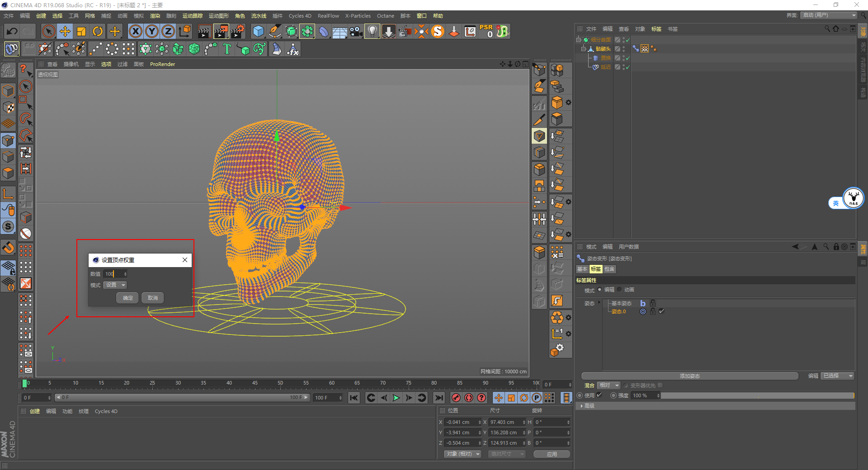Click the Light bulb icon
868x470 pixels.
point(372,31)
